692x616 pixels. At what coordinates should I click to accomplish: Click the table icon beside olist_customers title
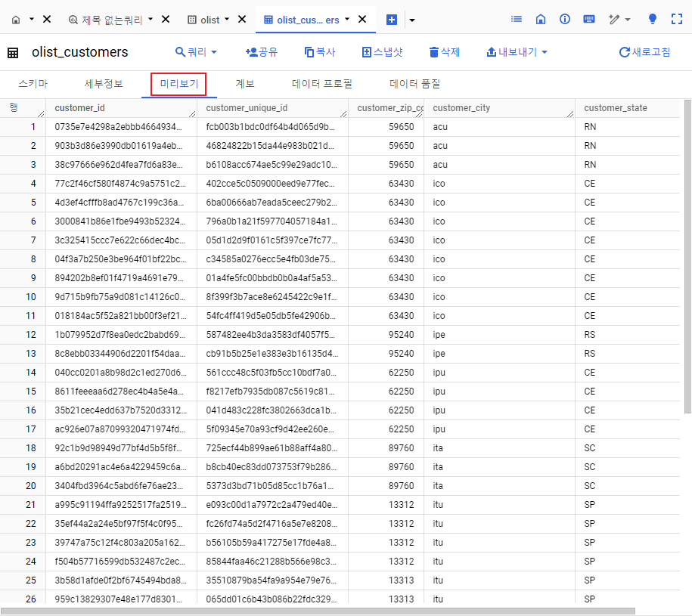pyautogui.click(x=14, y=53)
